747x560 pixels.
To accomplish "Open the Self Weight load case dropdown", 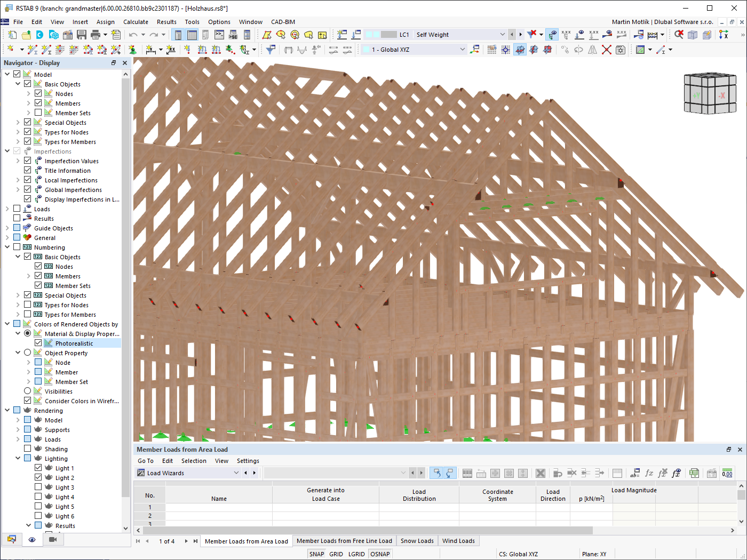I will pos(502,35).
